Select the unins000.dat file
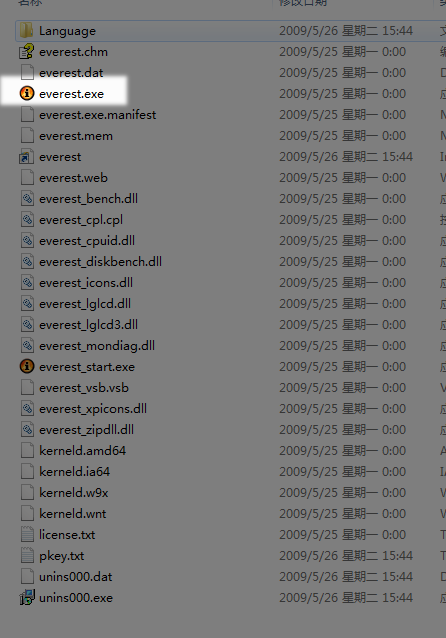Viewport: 446px width, 638px height. [75, 577]
